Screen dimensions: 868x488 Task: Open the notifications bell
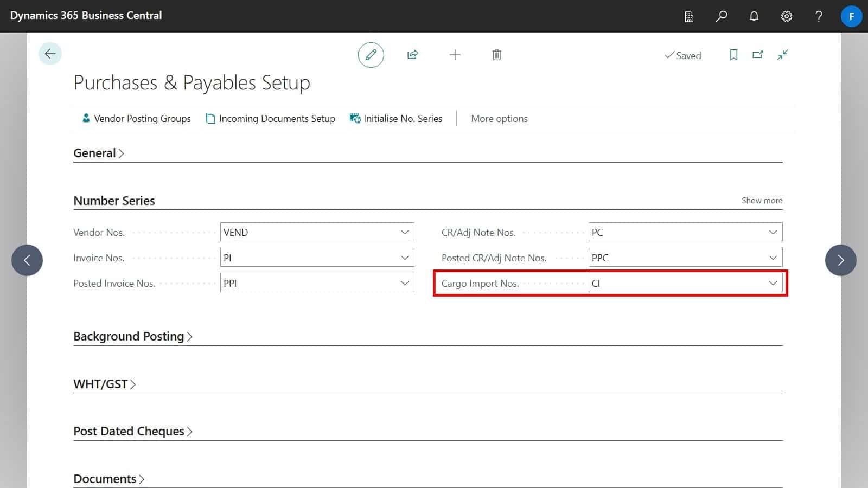[754, 16]
